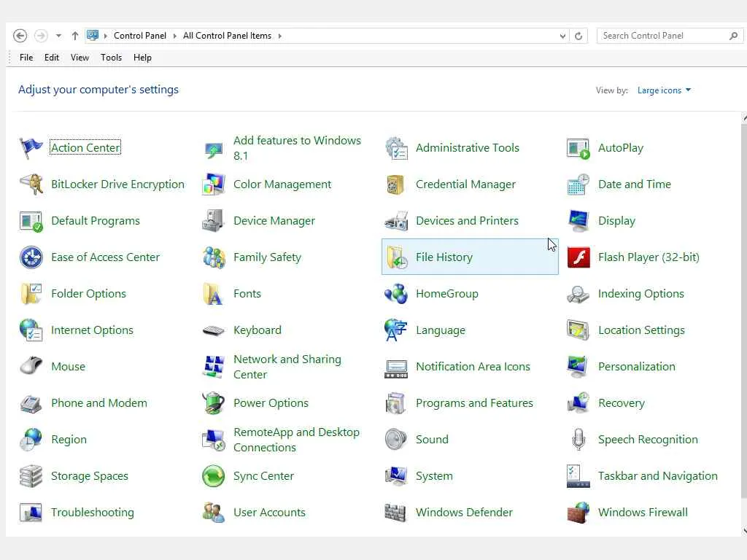This screenshot has width=747, height=560.
Task: Open the Folder Options icon
Action: tap(31, 294)
